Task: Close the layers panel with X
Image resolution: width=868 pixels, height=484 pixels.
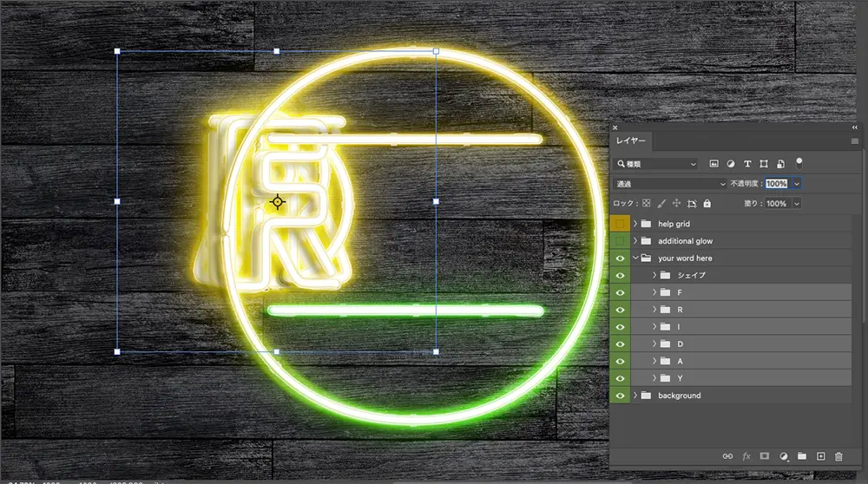Action: point(615,128)
